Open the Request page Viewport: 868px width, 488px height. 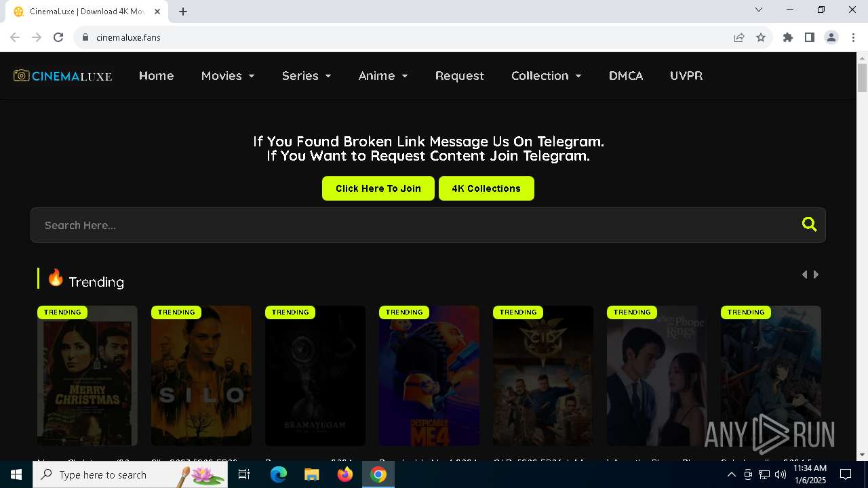coord(460,76)
